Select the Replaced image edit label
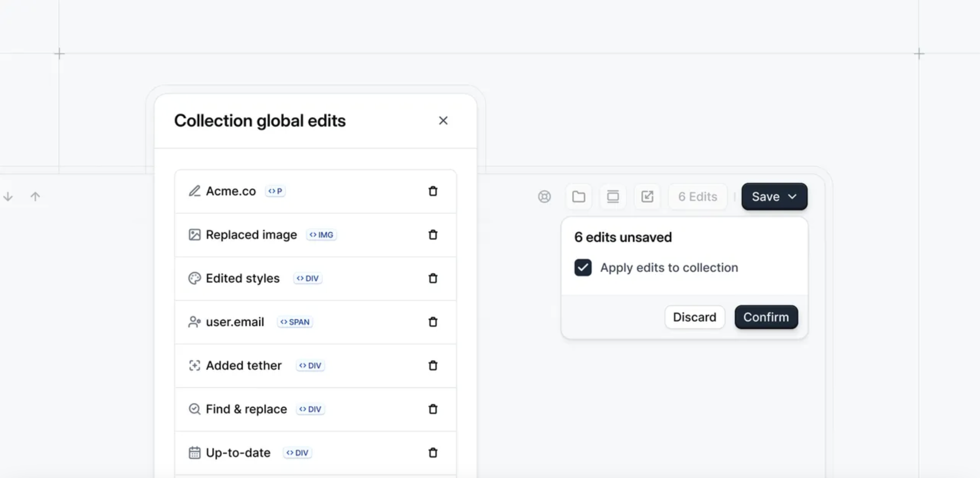980x478 pixels. pyautogui.click(x=251, y=235)
